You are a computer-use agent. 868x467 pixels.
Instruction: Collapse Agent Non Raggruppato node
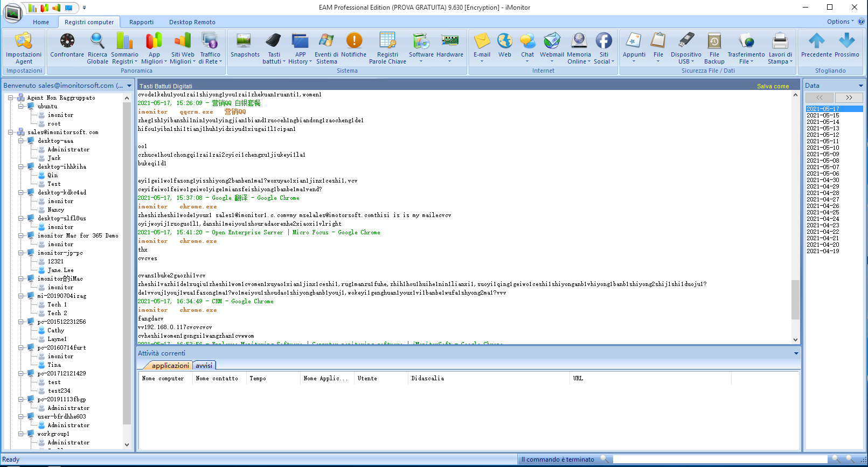[10, 97]
